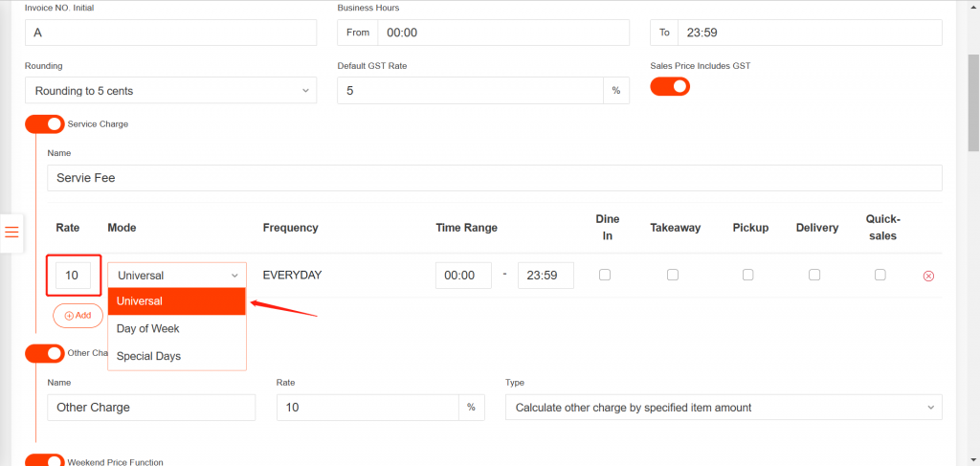Screen dimensions: 980x466
Task: Select the Quick-sales checkbox
Action: (x=880, y=275)
